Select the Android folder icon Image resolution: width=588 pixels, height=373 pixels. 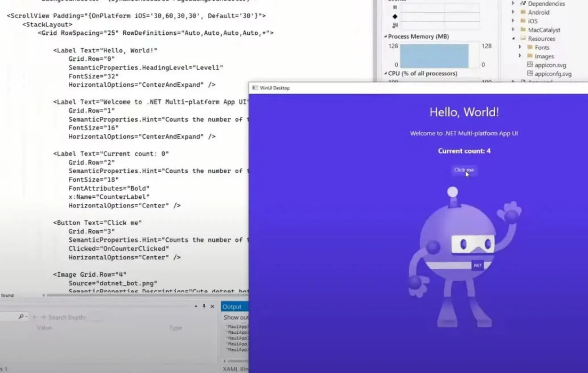point(523,12)
